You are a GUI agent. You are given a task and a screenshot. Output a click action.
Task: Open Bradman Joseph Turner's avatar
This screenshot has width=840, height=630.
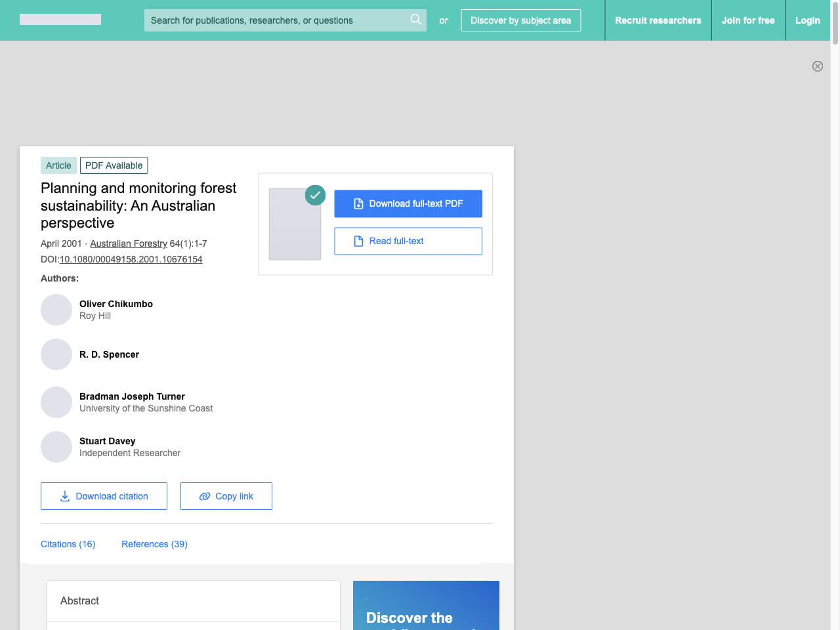[x=56, y=402]
